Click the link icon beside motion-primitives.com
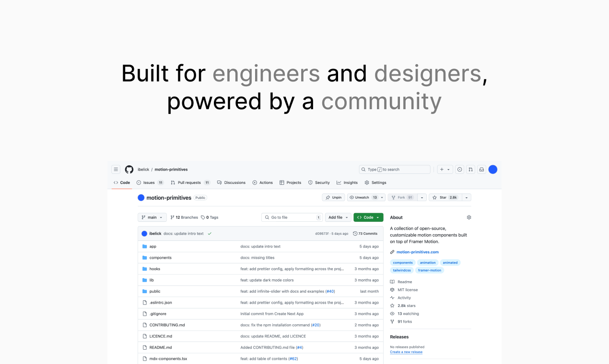 point(392,252)
